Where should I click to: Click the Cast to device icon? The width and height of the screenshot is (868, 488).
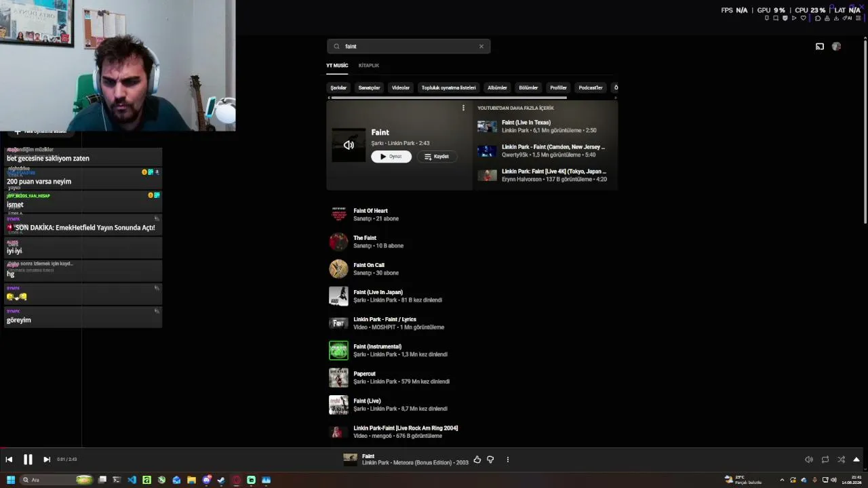pyautogui.click(x=820, y=47)
